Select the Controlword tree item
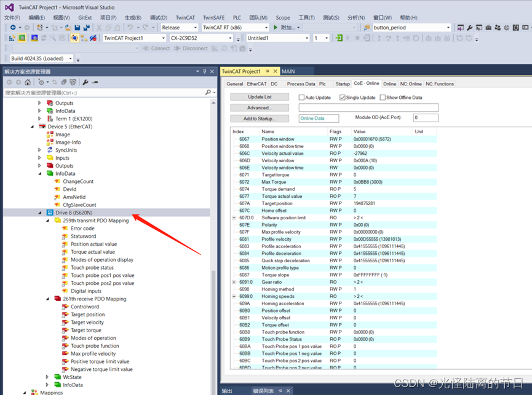The width and height of the screenshot is (532, 395). point(85,307)
